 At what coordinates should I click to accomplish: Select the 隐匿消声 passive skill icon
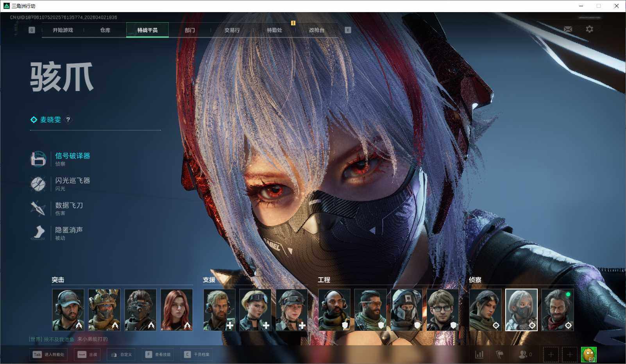(38, 233)
